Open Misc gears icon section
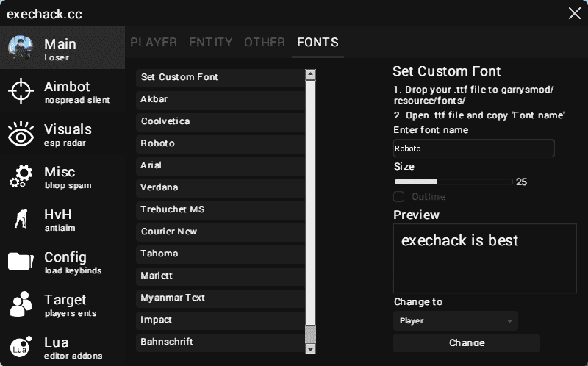This screenshot has width=588, height=366. coord(21,176)
